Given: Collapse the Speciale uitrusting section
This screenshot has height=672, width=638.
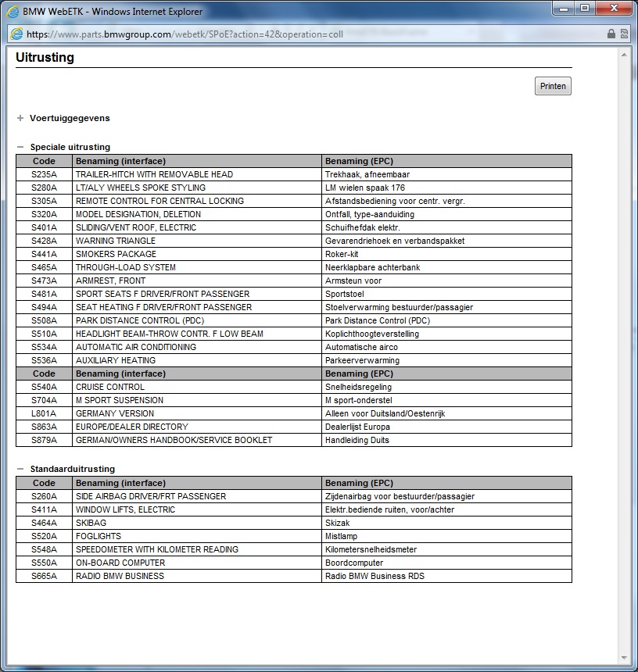Looking at the screenshot, I should (x=20, y=147).
